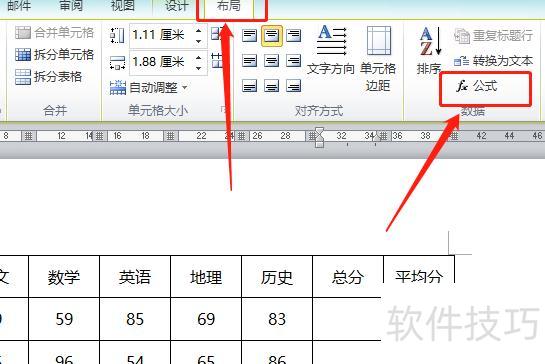
Task: Select the Align Bottom Center icon
Action: pos(271,86)
